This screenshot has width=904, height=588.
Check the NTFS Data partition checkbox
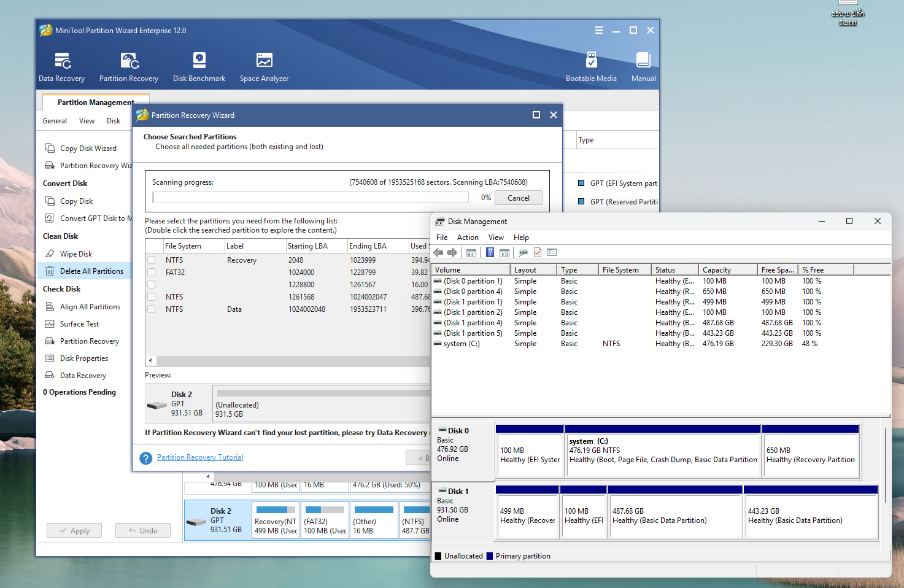(151, 309)
